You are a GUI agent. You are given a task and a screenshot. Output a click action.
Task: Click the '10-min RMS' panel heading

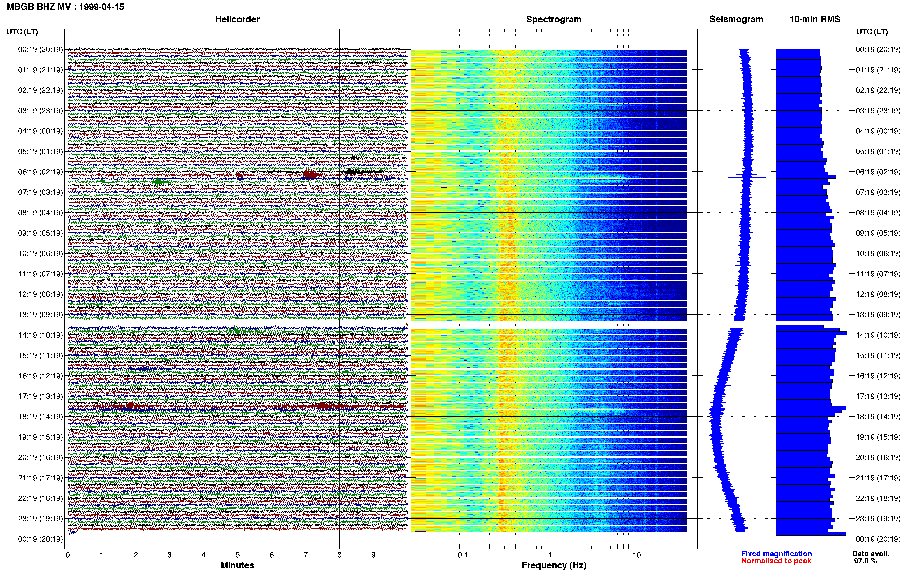coord(815,19)
